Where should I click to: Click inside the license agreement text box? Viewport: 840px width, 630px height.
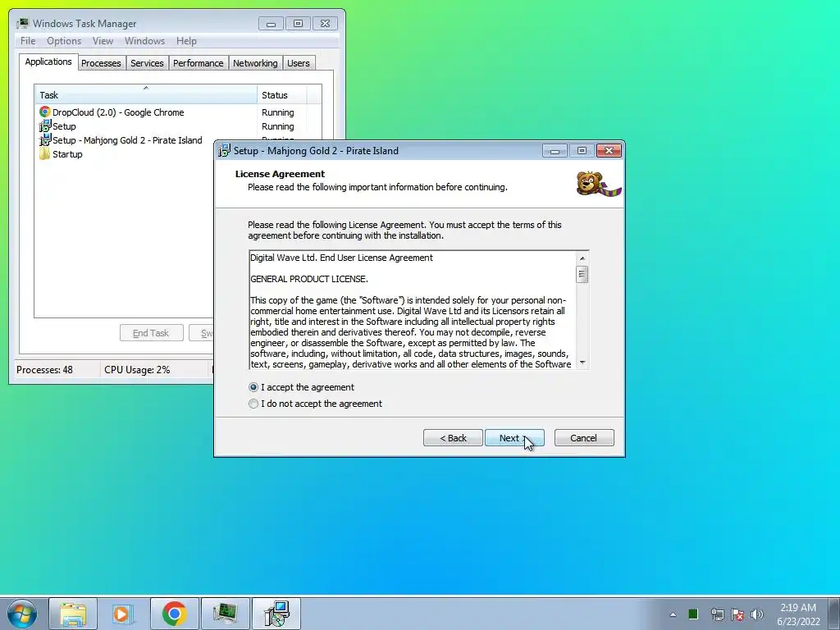pyautogui.click(x=413, y=310)
